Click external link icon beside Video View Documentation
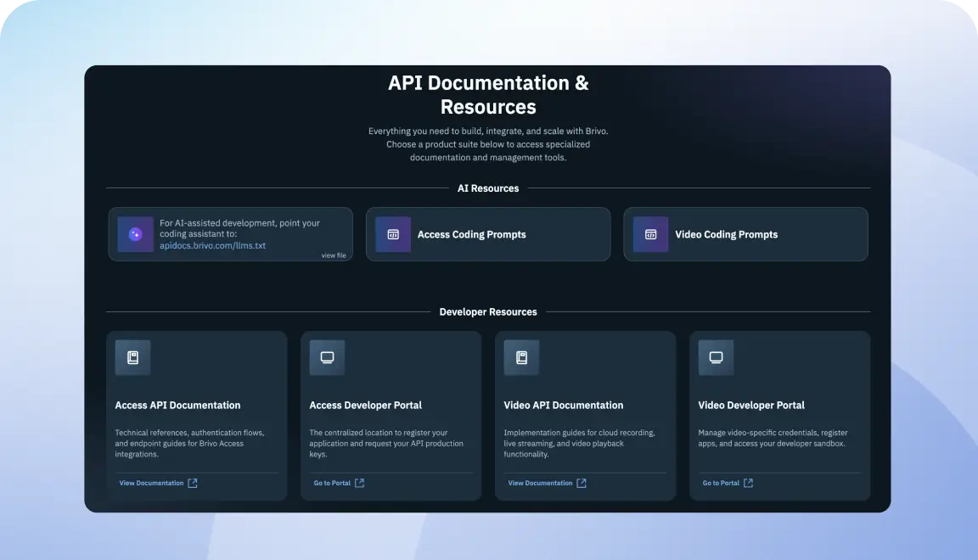This screenshot has width=978, height=560. tap(582, 484)
